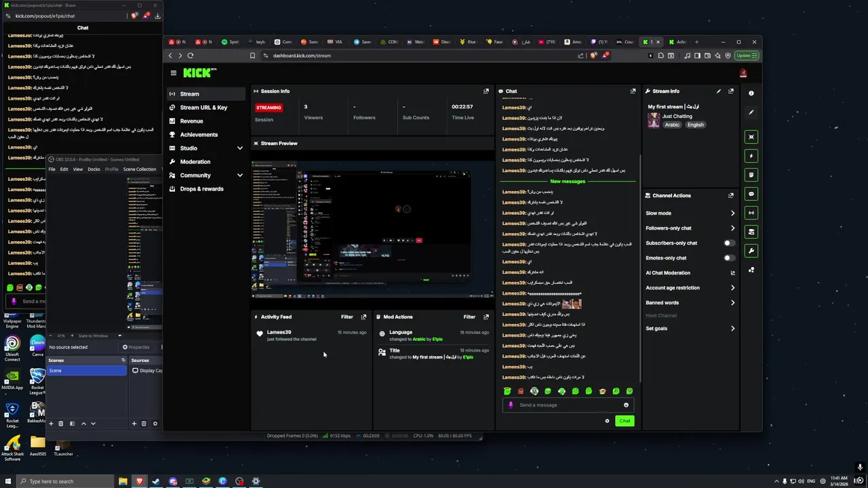Expand Set goals options
Screen dimensions: 868x488
tap(732, 328)
